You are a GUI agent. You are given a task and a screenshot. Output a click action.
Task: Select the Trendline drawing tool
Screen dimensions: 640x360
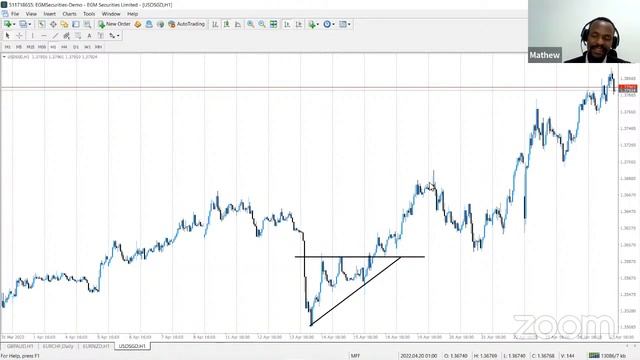[x=56, y=36]
